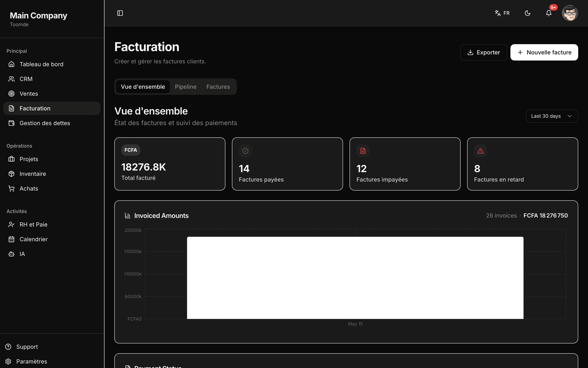This screenshot has height=368, width=588.
Task: Open Paramètres link
Action: click(32, 361)
